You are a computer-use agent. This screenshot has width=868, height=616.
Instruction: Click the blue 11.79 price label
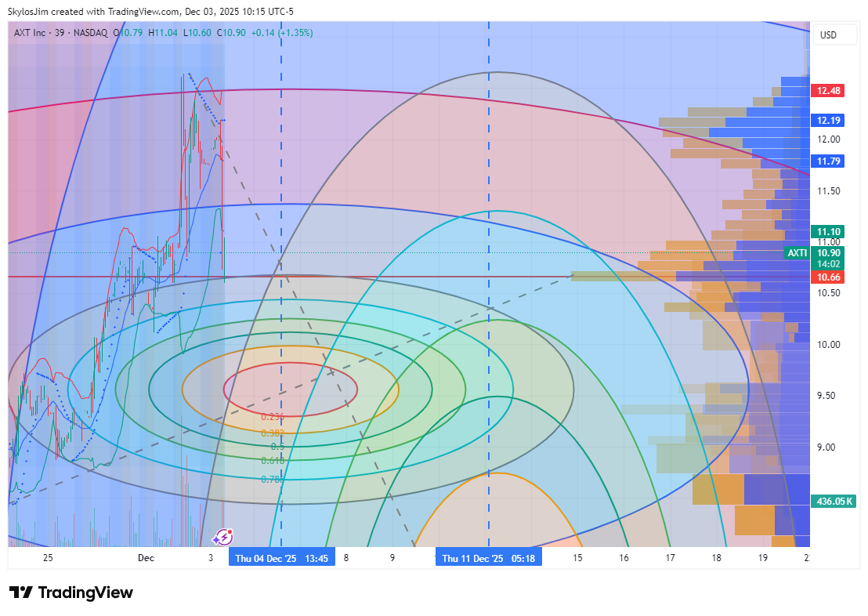click(829, 161)
